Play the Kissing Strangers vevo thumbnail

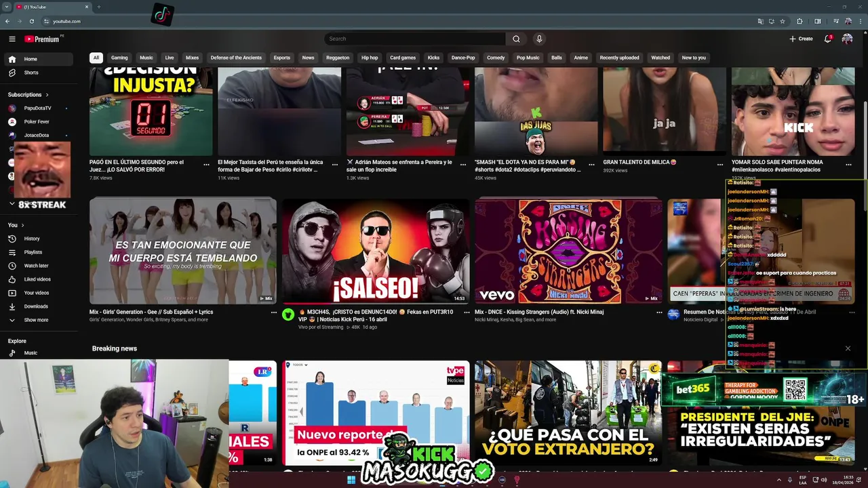pos(568,251)
